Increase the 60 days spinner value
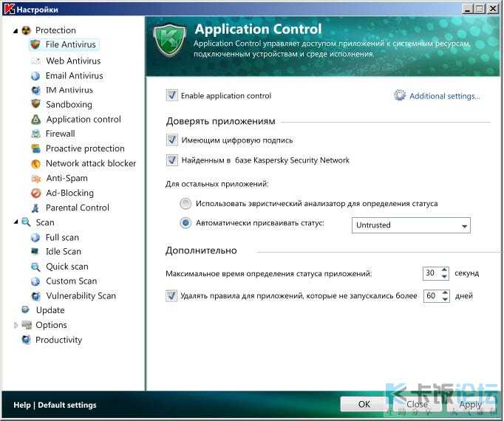Viewport: 504px width, 421px height. pos(445,292)
